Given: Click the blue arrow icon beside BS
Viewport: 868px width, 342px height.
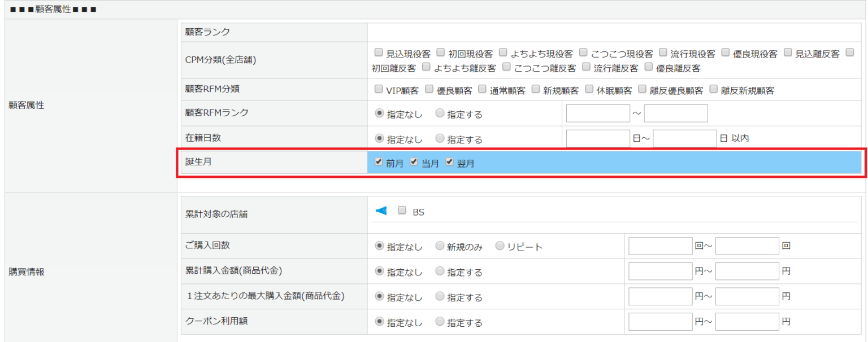Looking at the screenshot, I should point(381,211).
